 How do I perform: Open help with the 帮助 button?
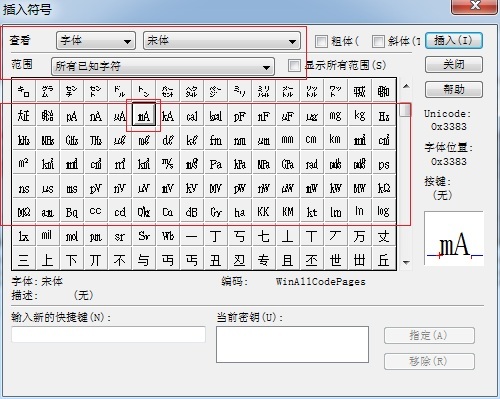(454, 89)
